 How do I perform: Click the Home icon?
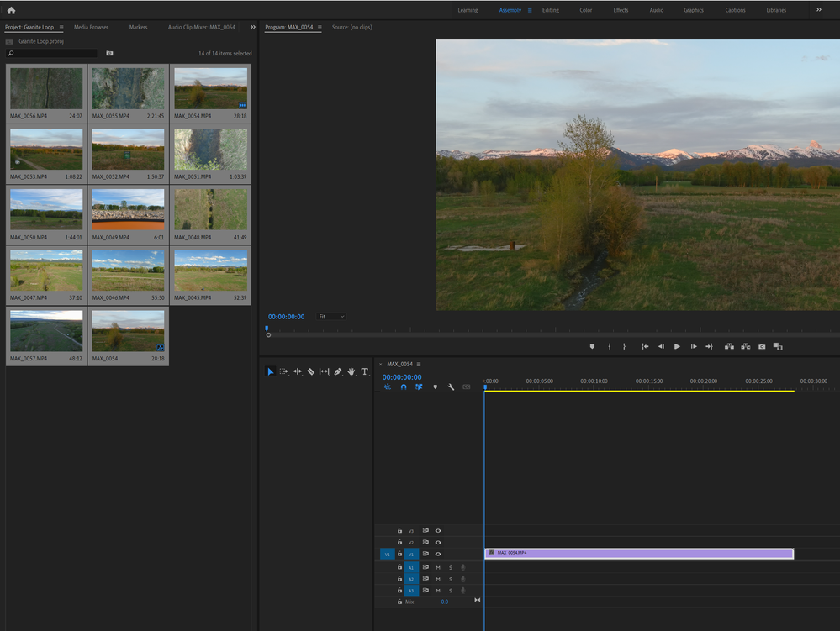point(11,10)
